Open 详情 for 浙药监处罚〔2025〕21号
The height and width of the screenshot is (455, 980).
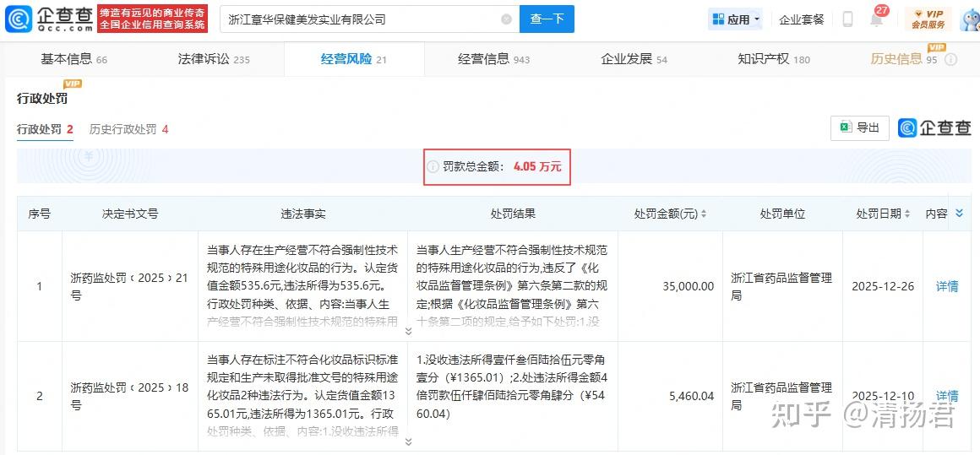947,286
